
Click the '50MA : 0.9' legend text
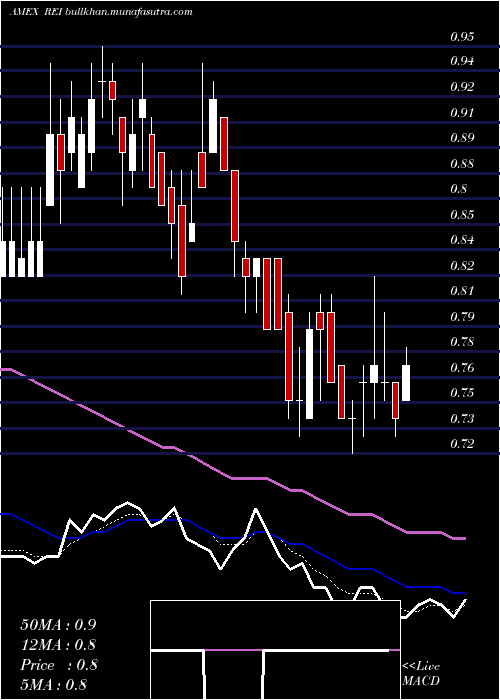click(58, 625)
